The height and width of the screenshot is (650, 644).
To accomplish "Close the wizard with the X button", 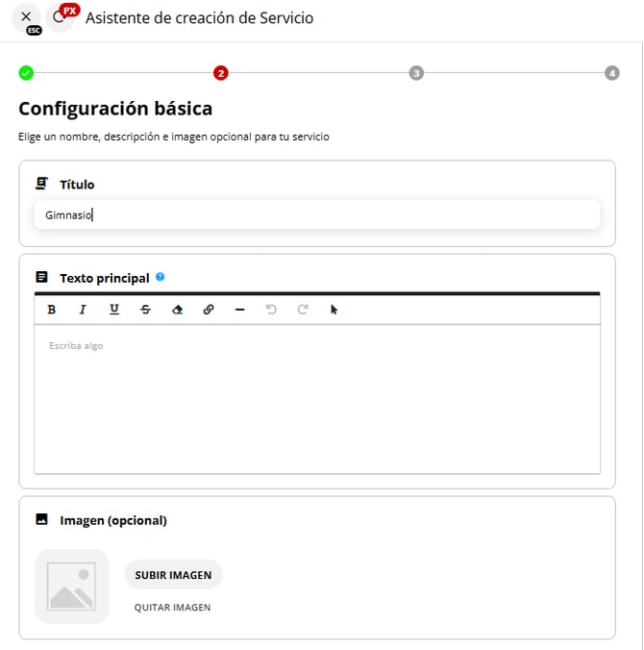I will (x=26, y=16).
